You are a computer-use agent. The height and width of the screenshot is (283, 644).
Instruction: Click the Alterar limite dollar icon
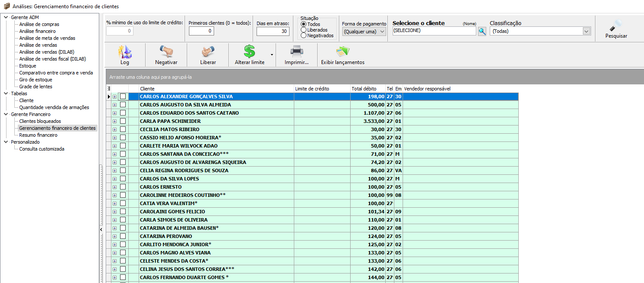tap(249, 52)
